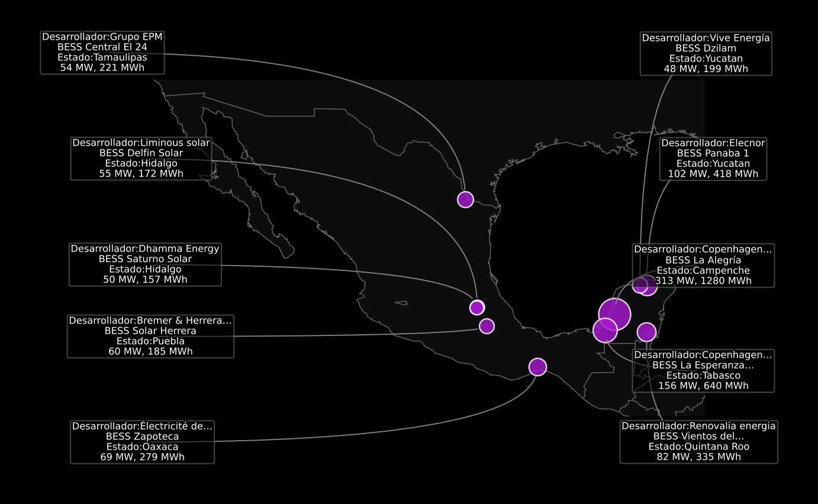Click the "Estado:Puebla" text

[150, 341]
